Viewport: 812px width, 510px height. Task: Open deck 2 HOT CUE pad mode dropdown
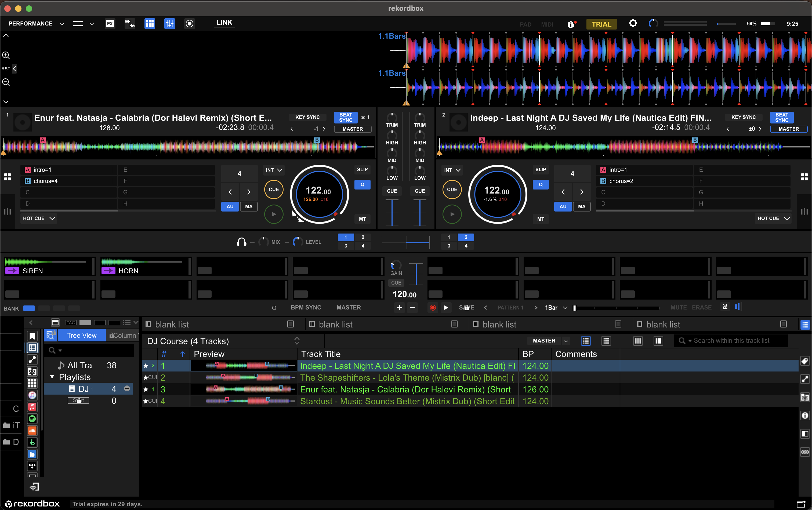tap(774, 218)
